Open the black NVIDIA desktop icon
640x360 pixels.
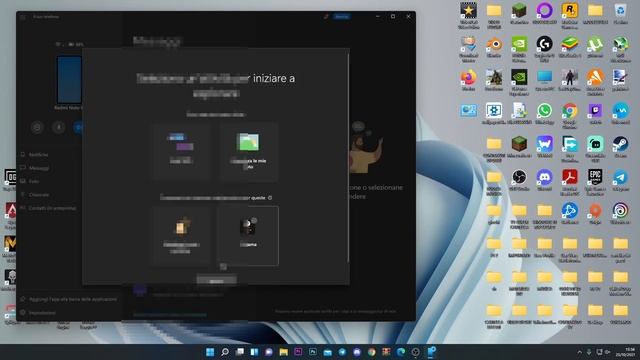click(x=519, y=78)
